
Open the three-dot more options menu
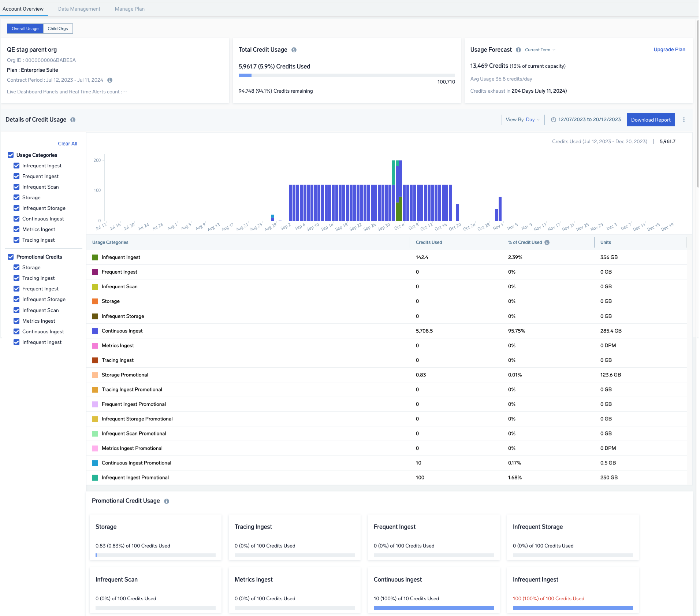coord(684,120)
